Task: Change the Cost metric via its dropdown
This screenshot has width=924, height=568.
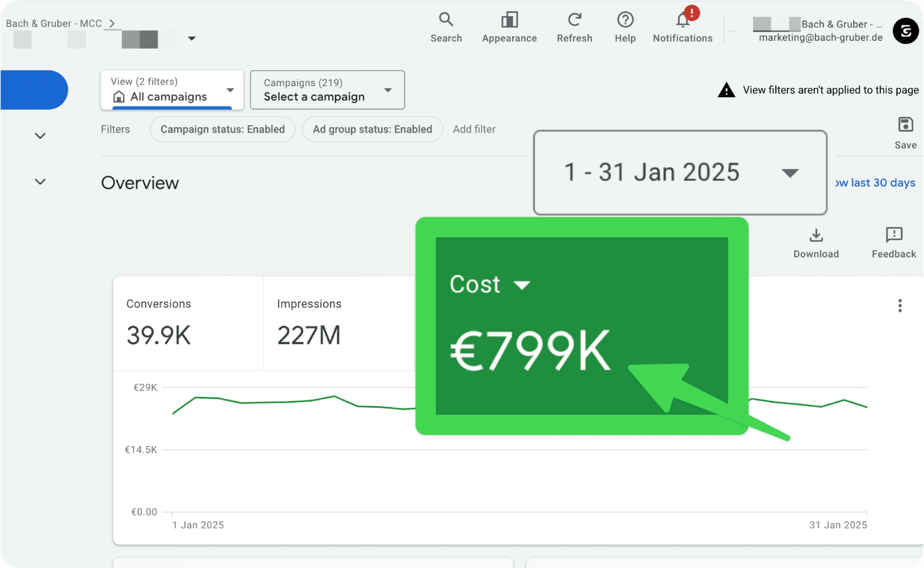Action: [489, 284]
